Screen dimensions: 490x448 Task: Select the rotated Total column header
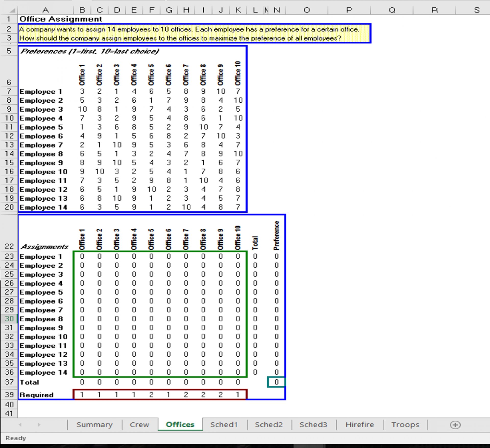click(x=255, y=243)
